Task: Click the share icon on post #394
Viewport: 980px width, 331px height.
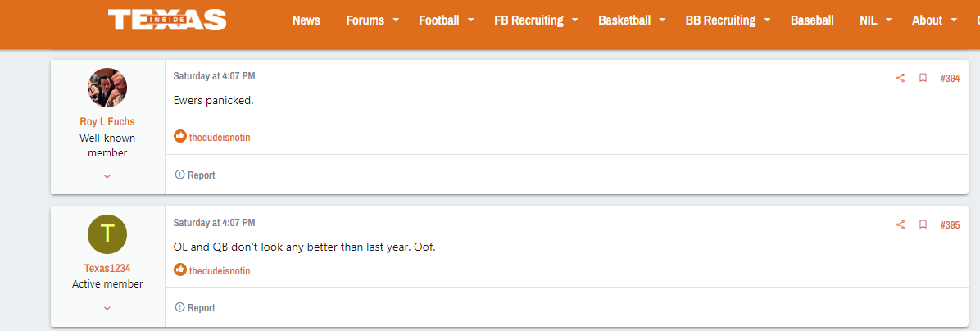Action: (900, 78)
